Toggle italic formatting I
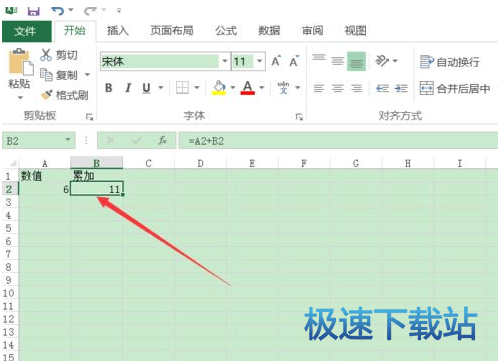The width and height of the screenshot is (498, 361). tap(128, 88)
